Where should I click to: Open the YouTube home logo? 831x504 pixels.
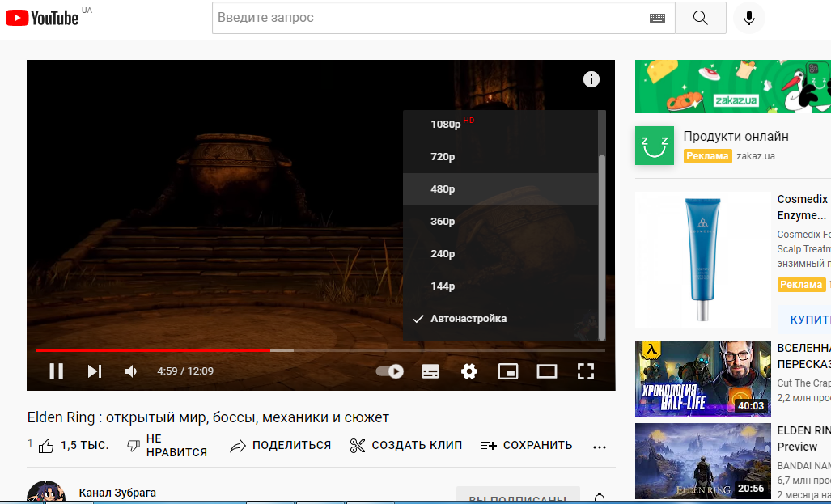42,18
